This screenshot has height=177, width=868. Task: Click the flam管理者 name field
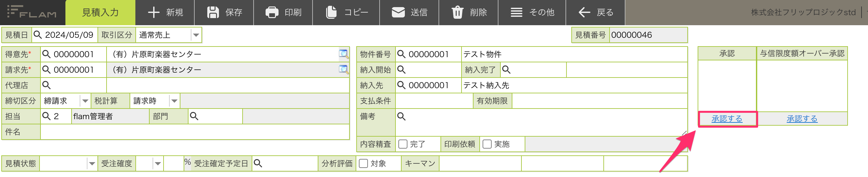click(110, 117)
